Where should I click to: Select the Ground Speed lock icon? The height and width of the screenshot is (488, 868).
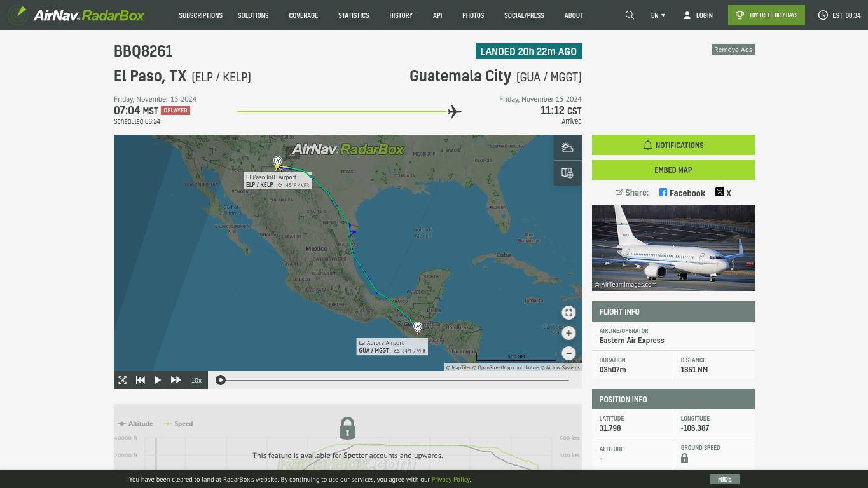point(685,458)
